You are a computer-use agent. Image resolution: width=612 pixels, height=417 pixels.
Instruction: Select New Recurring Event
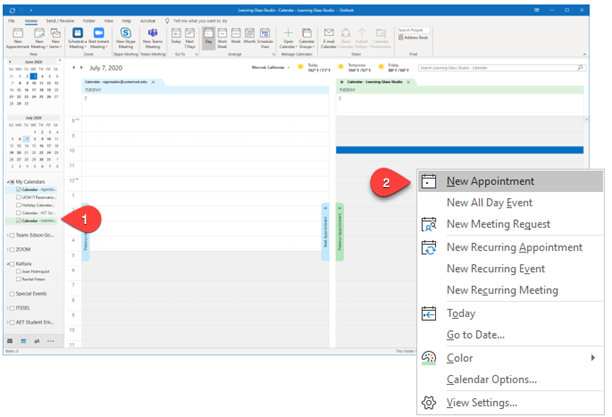[511, 269]
